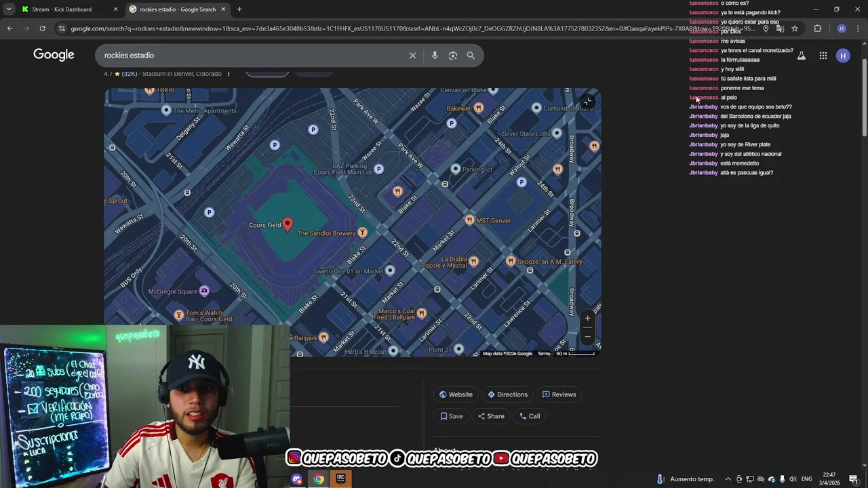Image resolution: width=868 pixels, height=488 pixels.
Task: Click the Website button
Action: click(x=456, y=394)
